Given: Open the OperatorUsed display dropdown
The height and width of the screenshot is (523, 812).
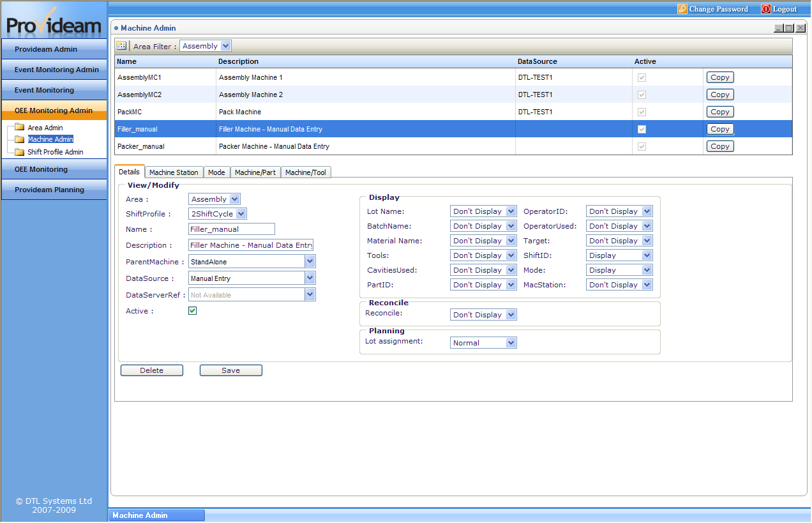Looking at the screenshot, I should pos(619,226).
